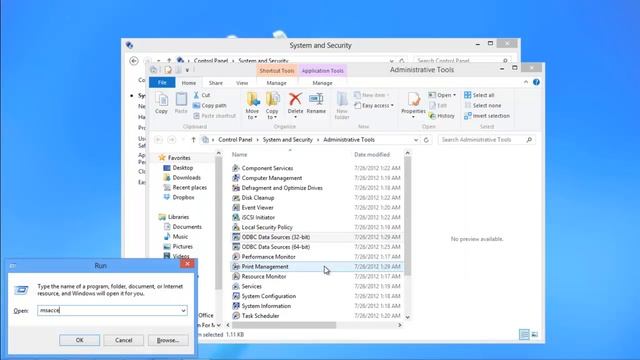Click the details view icon in status bar
The width and height of the screenshot is (640, 360).
tap(524, 335)
